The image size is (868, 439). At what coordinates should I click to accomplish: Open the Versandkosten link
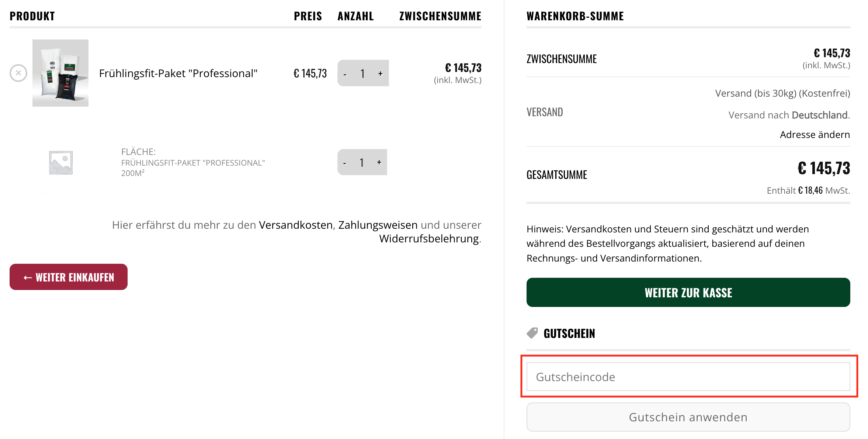[x=295, y=225]
